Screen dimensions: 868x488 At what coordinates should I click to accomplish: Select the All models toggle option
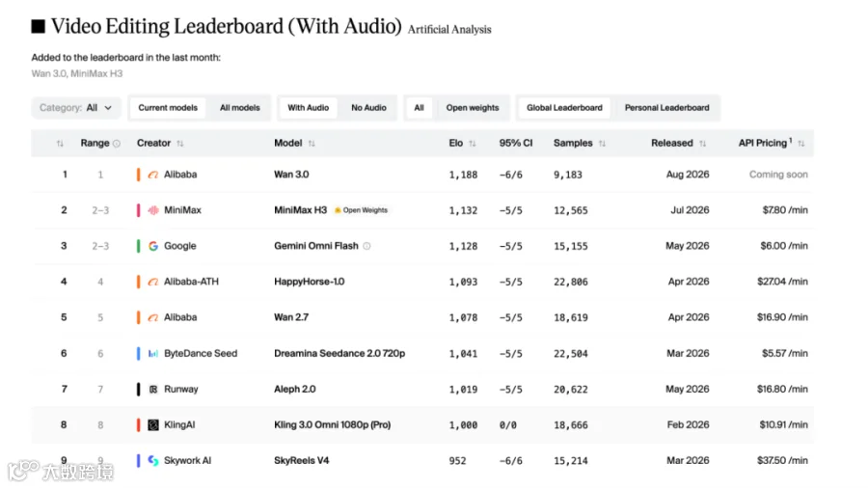click(x=240, y=108)
